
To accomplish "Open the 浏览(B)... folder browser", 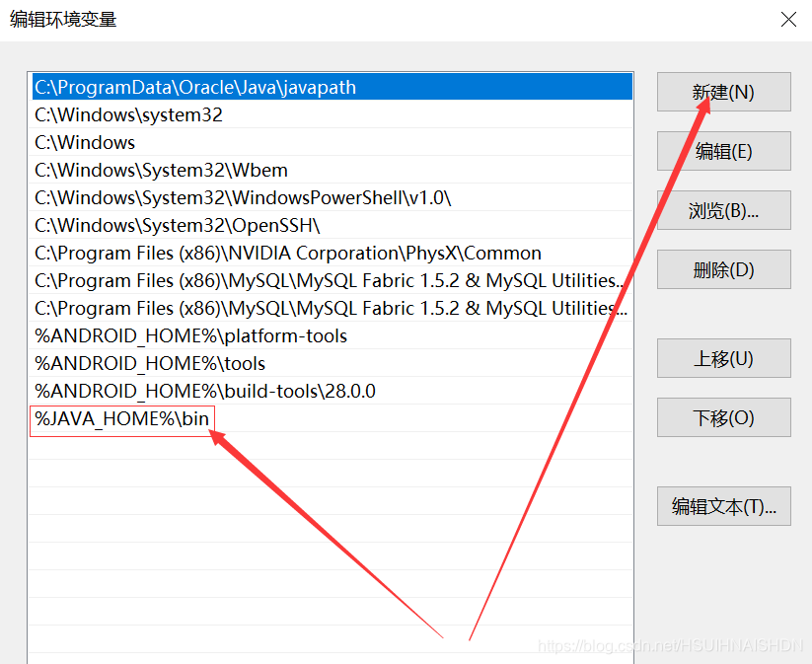I will point(723,210).
